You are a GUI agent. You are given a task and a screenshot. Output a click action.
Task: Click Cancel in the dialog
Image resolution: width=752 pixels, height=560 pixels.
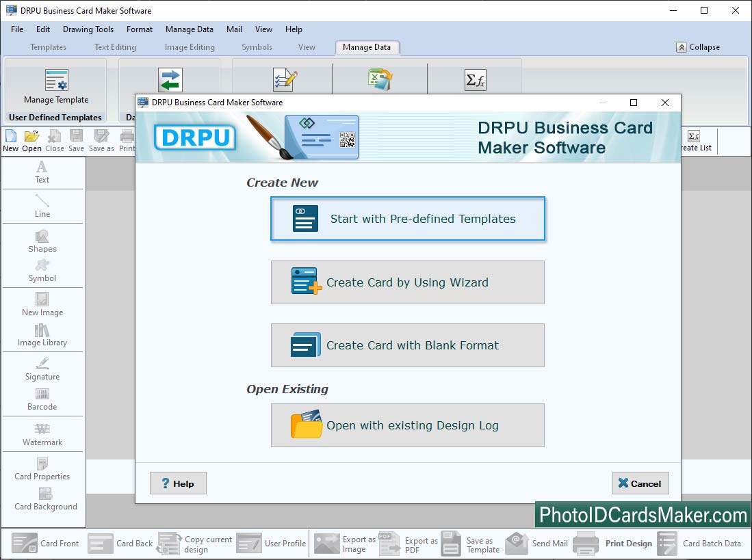[x=640, y=483]
